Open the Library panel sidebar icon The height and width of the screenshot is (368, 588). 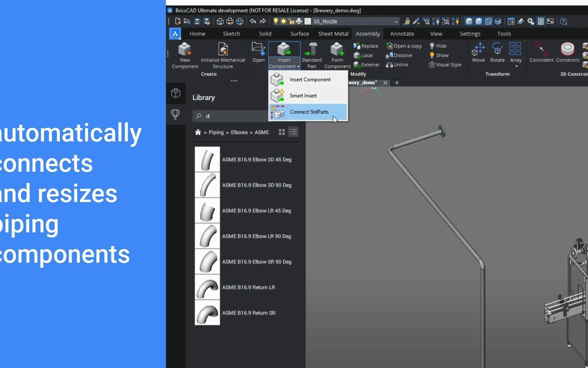176,93
